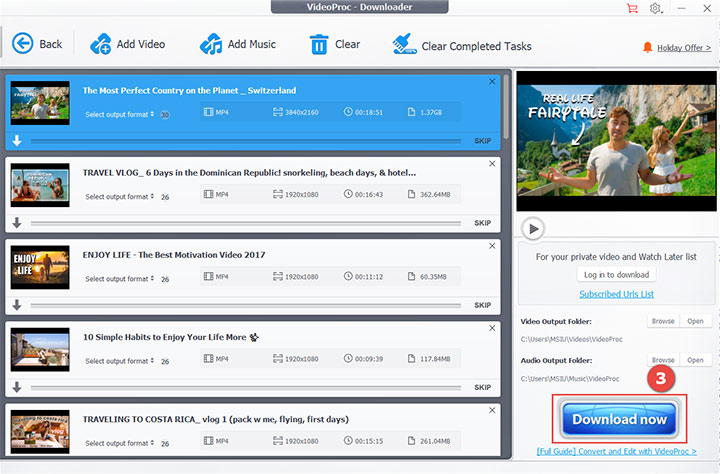Viewport: 720px width, 474px height.
Task: Click the Clear trash can icon
Action: [x=319, y=44]
